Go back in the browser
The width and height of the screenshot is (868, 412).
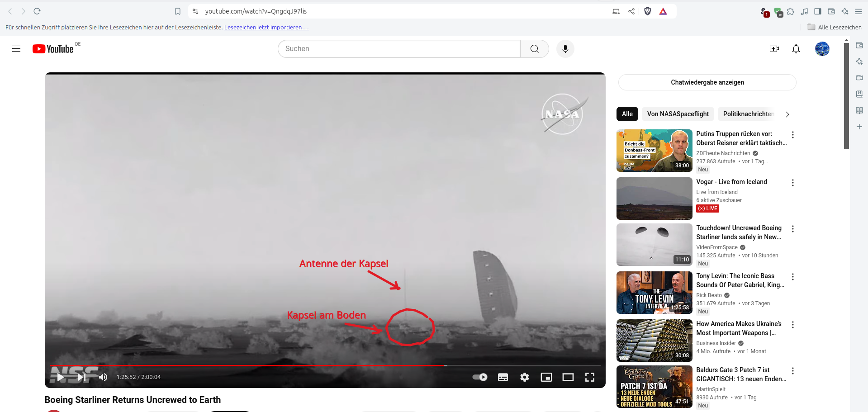coord(10,11)
